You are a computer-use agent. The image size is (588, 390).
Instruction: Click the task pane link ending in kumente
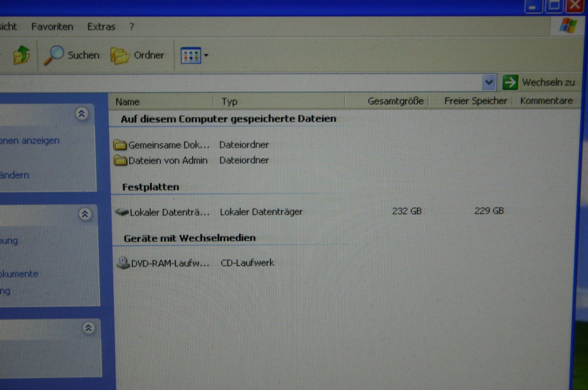pyautogui.click(x=19, y=274)
